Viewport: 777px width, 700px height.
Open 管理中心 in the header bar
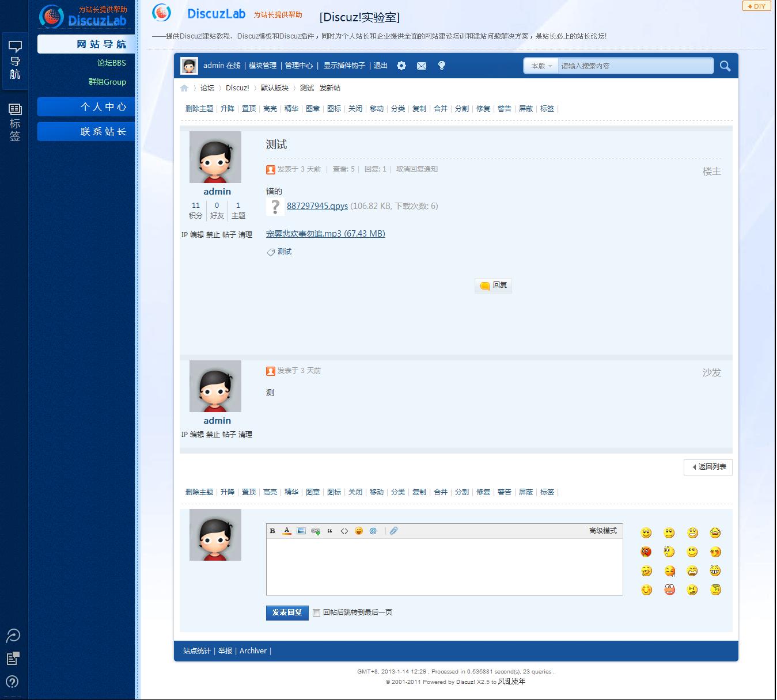[299, 66]
